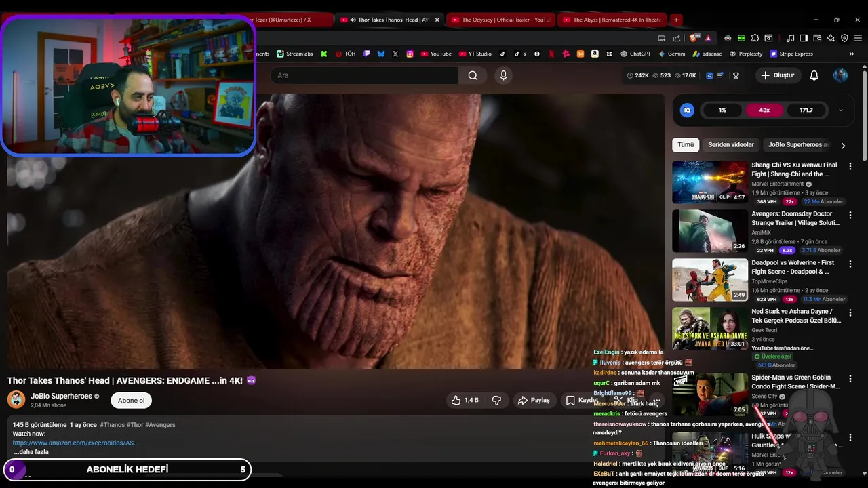The image size is (868, 488).
Task: Open the Brave Wallet toolbar icon
Action: tap(817, 38)
